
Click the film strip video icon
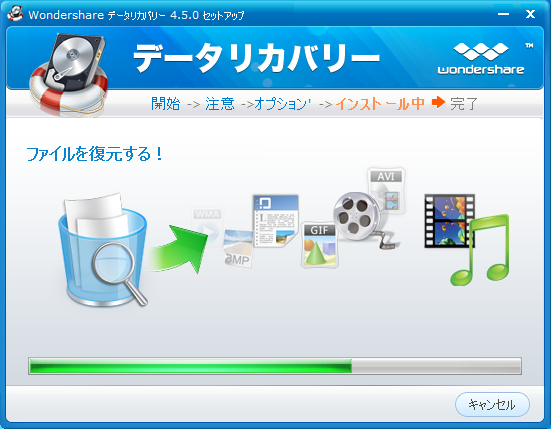pos(449,221)
